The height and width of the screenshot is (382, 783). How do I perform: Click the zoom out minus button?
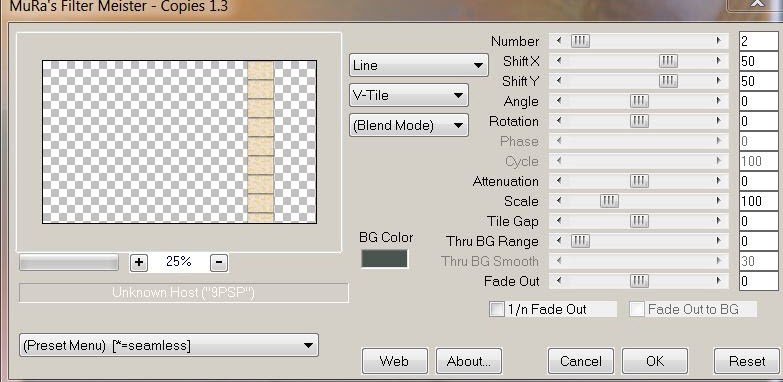[219, 262]
